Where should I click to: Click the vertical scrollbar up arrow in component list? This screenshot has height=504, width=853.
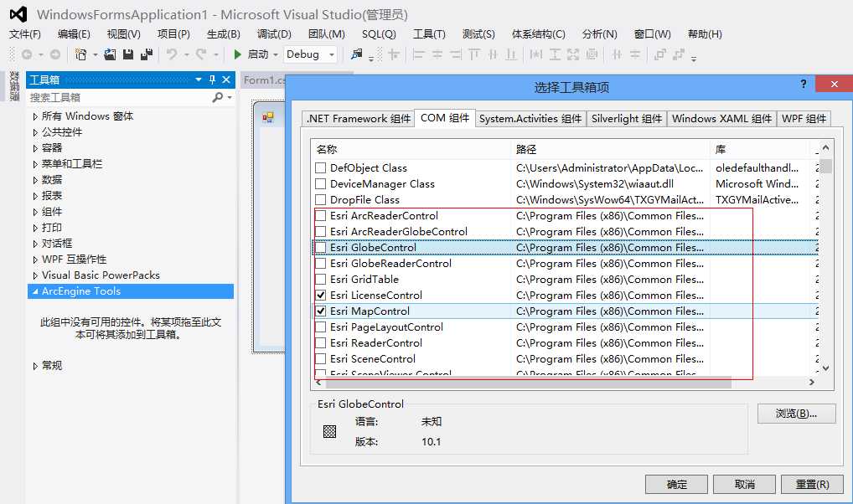tap(826, 147)
